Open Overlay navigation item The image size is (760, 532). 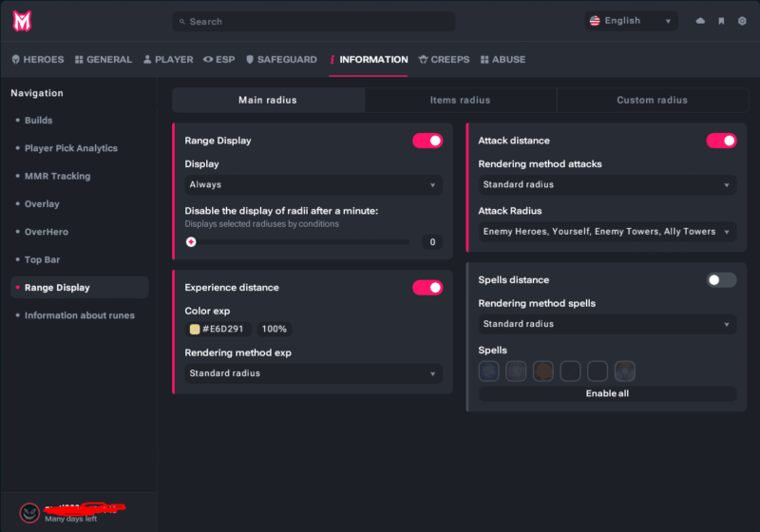(80, 204)
